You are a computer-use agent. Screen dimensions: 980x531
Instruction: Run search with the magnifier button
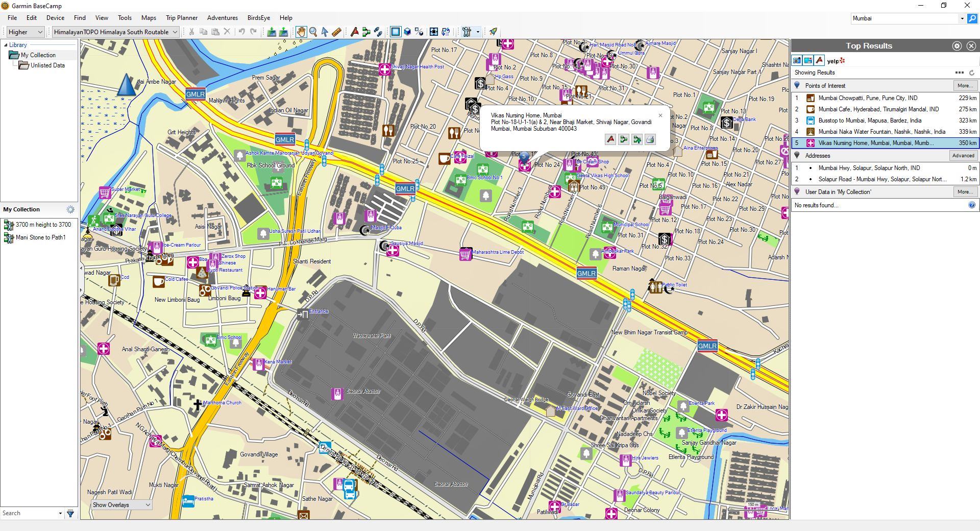(x=972, y=18)
